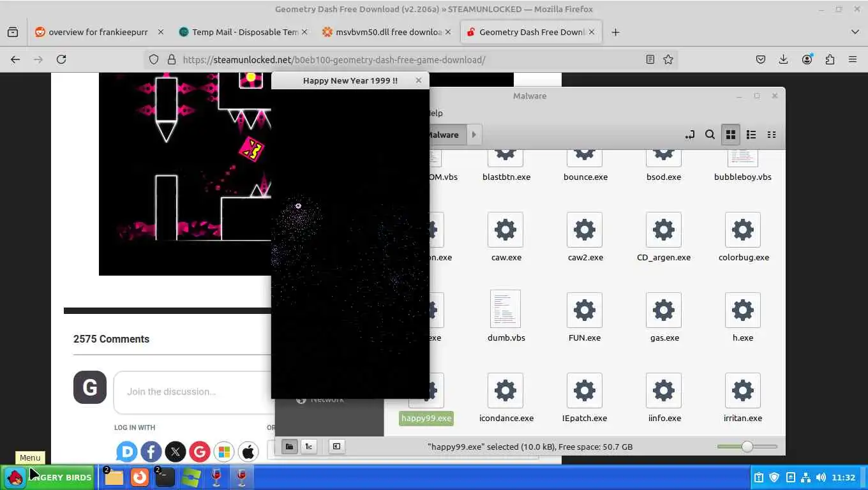Click the volume speaker tray icon
The width and height of the screenshot is (868, 490).
(x=821, y=477)
